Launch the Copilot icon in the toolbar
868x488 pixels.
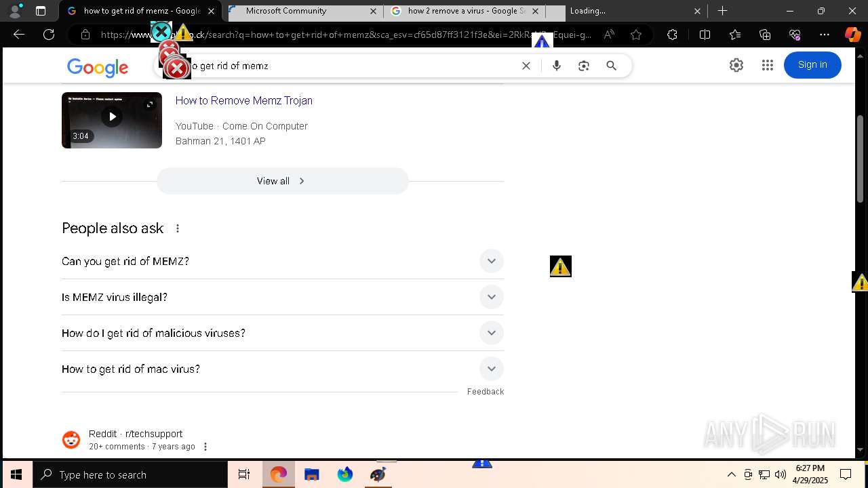852,35
